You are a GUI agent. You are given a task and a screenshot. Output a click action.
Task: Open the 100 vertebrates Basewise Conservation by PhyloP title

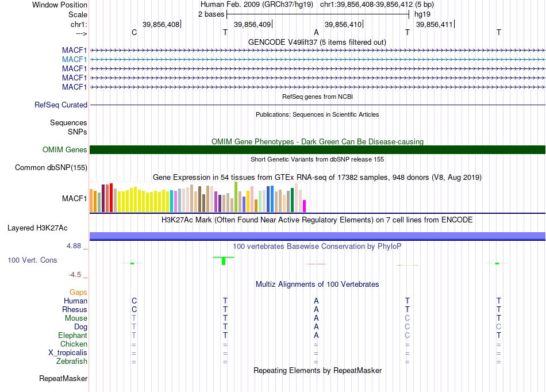point(317,247)
